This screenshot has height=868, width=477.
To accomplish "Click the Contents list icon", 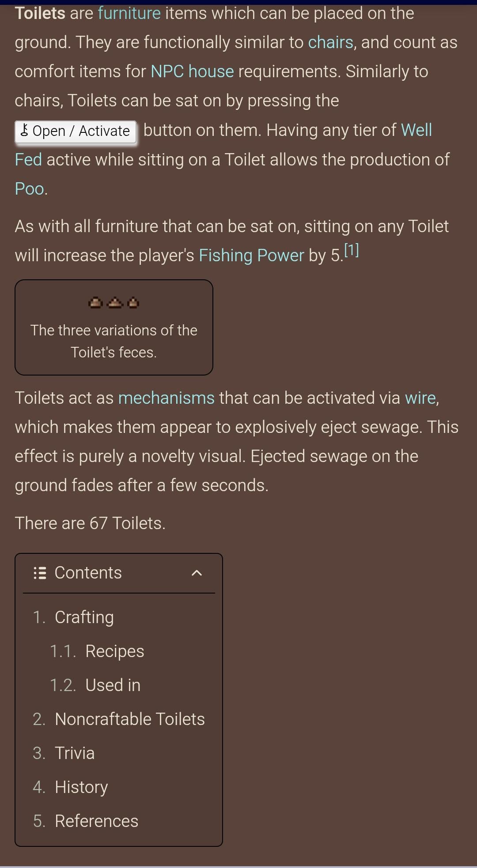I will [40, 573].
